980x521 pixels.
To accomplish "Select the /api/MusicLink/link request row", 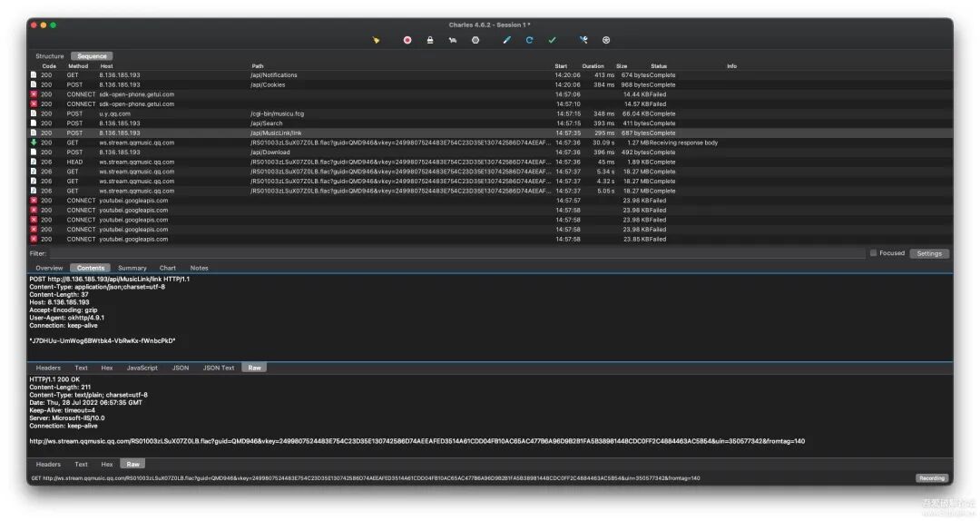I will (x=490, y=133).
